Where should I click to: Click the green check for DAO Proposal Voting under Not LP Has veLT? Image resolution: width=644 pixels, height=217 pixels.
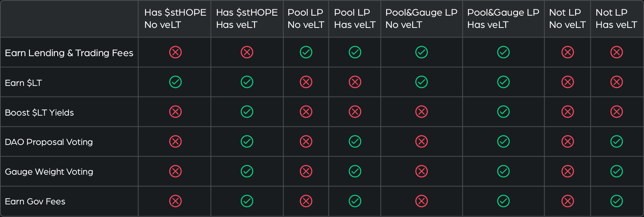coord(617,142)
